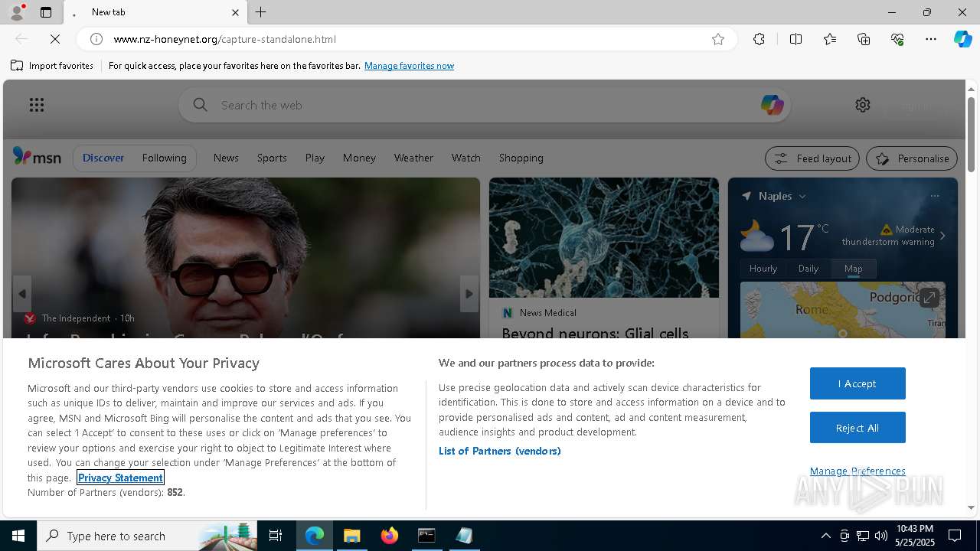The height and width of the screenshot is (551, 980).
Task: Open the Extensions puzzle icon
Action: 759,39
